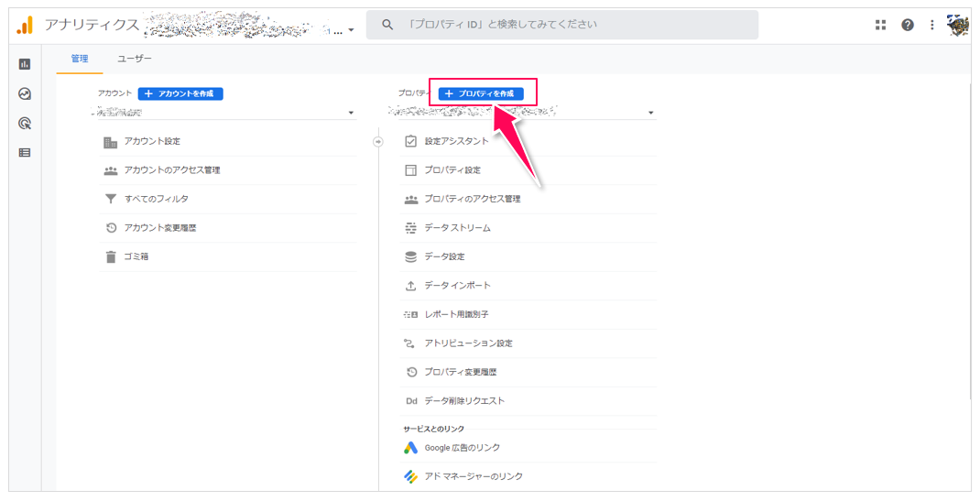Expand the account selection dropdown

[351, 113]
